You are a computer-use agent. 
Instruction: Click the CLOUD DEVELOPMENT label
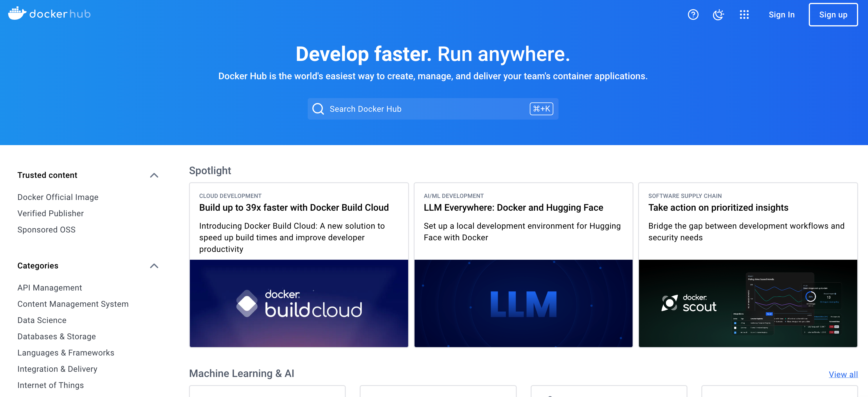pos(230,196)
